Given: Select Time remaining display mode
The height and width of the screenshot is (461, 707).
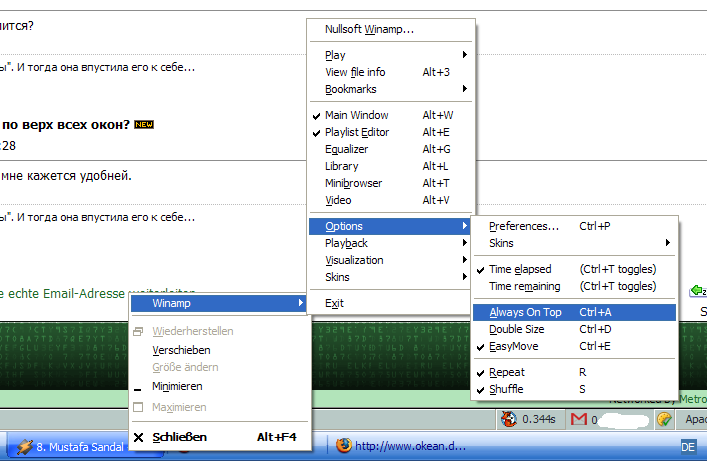Looking at the screenshot, I should (574, 286).
